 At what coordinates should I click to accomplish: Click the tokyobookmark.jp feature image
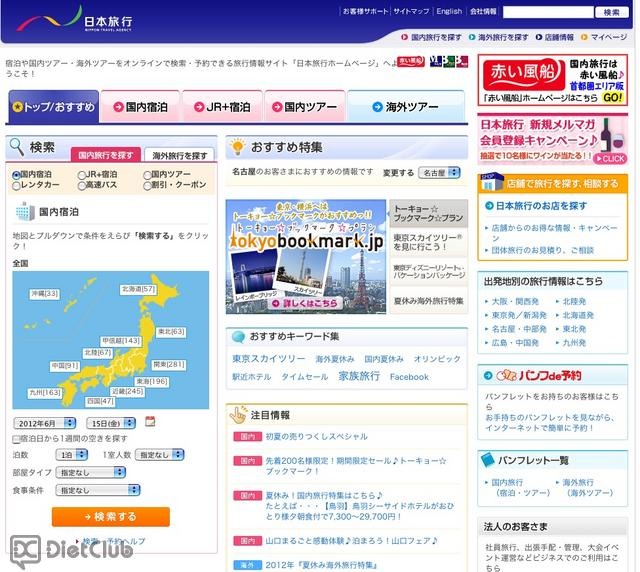pos(306,256)
